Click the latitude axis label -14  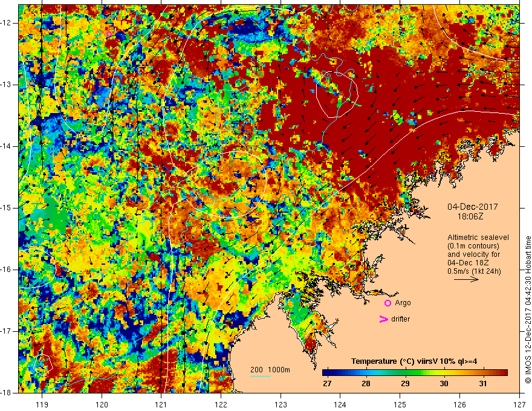[6, 146]
